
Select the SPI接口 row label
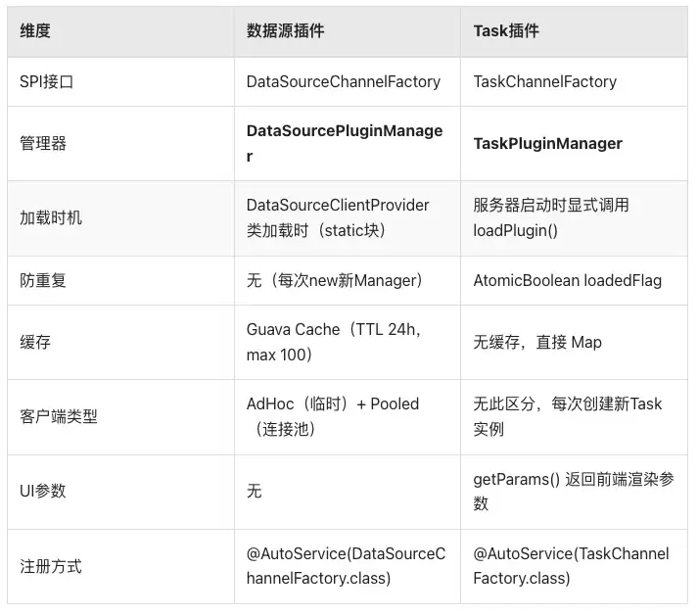tap(46, 81)
